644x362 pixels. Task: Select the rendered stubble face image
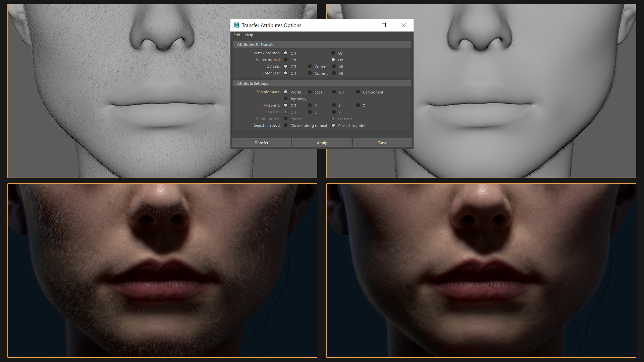[162, 270]
